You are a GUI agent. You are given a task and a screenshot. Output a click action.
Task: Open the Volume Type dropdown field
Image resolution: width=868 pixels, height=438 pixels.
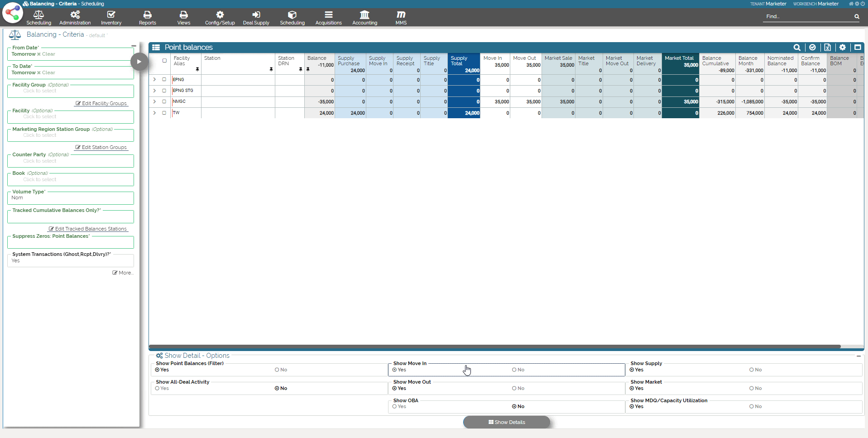71,198
